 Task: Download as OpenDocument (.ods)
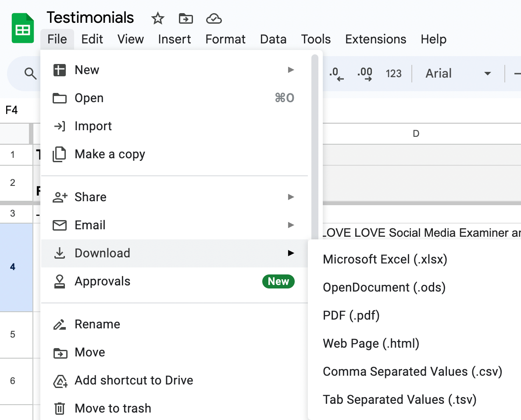[414, 288]
